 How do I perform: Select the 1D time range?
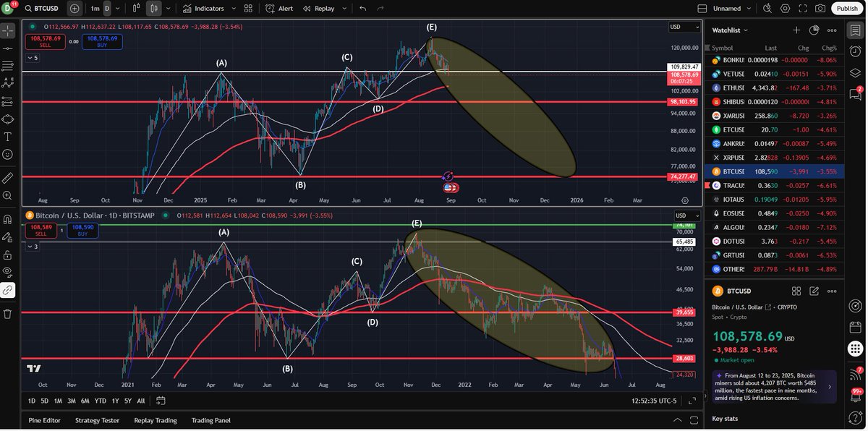pyautogui.click(x=31, y=401)
